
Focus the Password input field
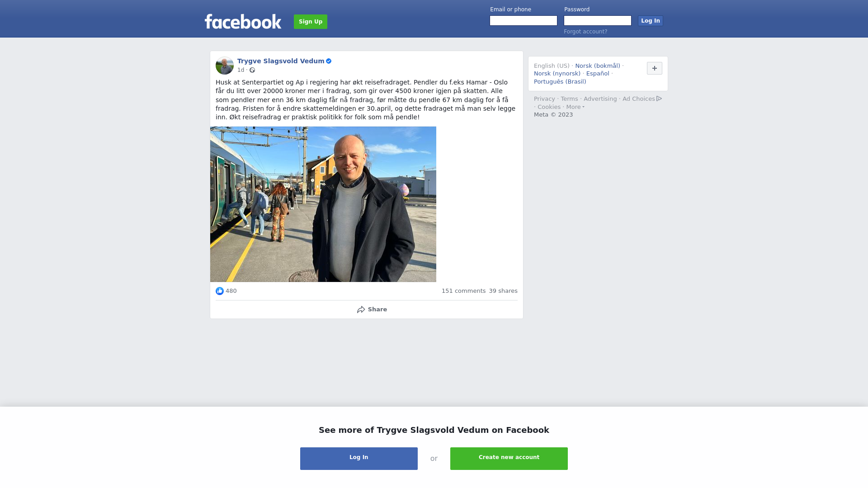pos(598,21)
